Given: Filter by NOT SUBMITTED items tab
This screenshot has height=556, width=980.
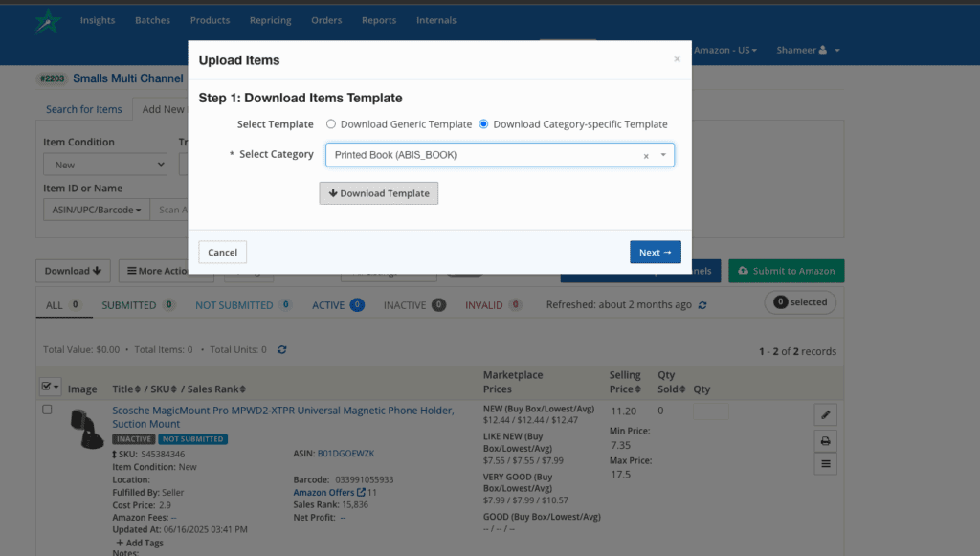Looking at the screenshot, I should 243,305.
